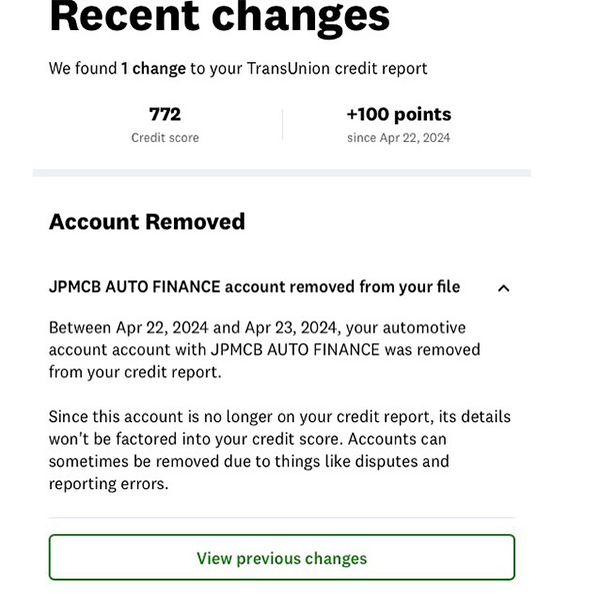Image resolution: width=600 pixels, height=600 pixels.
Task: Click the gray section divider bar
Action: click(282, 173)
